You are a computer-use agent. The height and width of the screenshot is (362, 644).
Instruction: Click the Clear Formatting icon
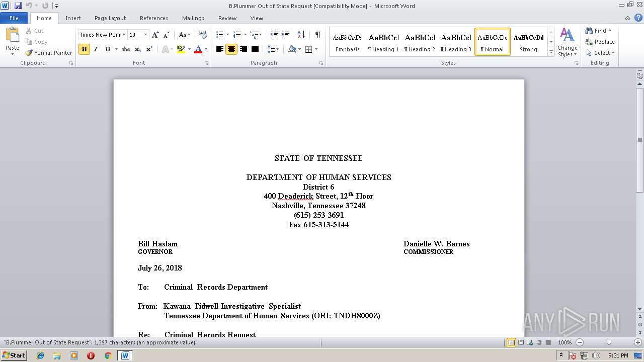(203, 35)
